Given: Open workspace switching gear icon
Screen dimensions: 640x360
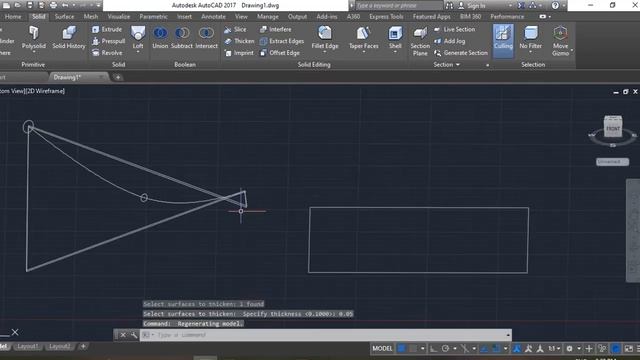Looking at the screenshot, I should coord(569,349).
